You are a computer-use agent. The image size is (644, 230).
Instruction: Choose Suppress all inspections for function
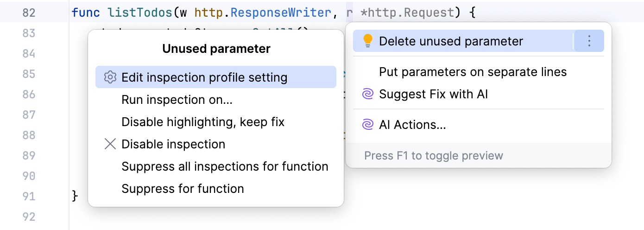[225, 166]
